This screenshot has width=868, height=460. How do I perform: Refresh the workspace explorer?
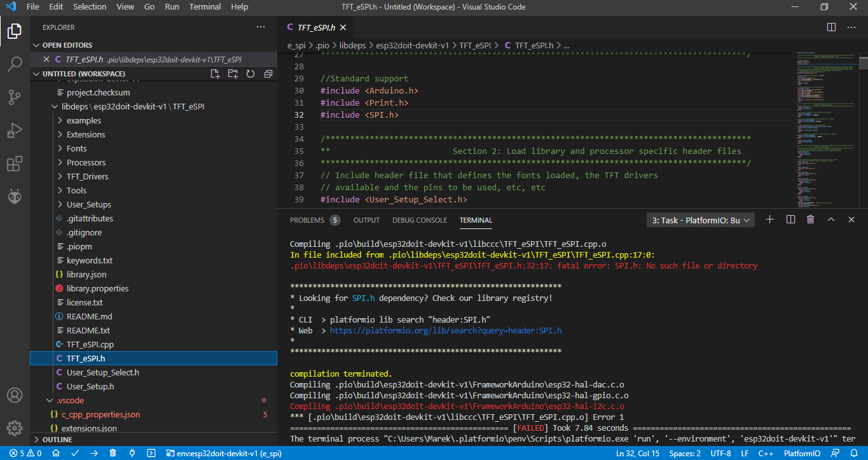tap(251, 74)
